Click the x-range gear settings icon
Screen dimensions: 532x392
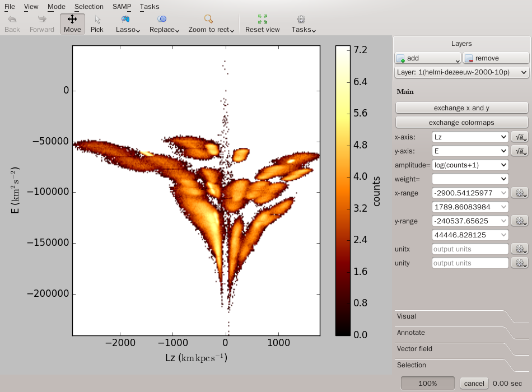click(x=519, y=193)
